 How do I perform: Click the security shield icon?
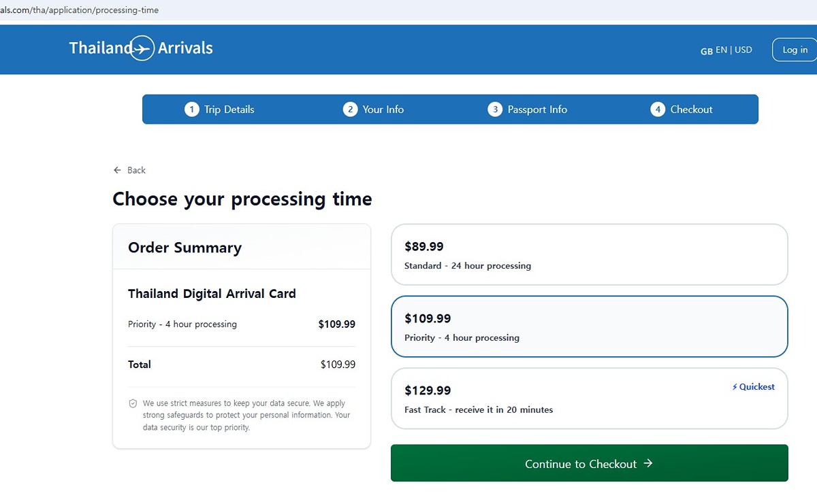pyautogui.click(x=133, y=403)
